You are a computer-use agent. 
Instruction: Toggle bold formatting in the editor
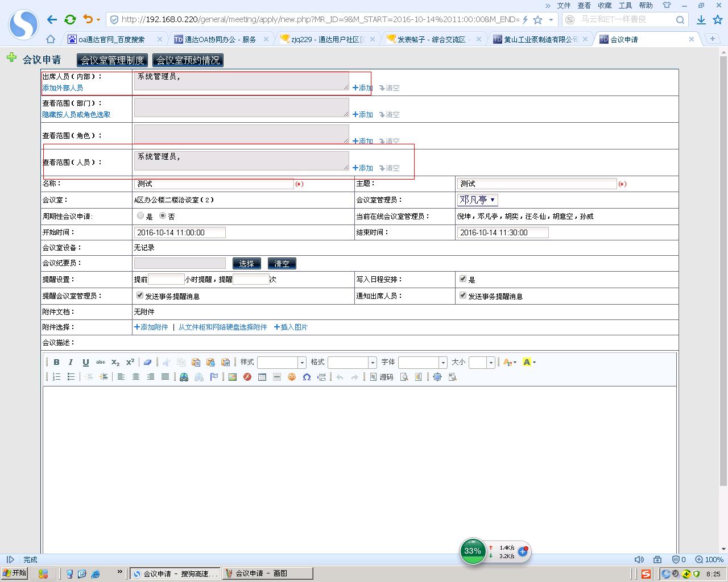[56, 362]
